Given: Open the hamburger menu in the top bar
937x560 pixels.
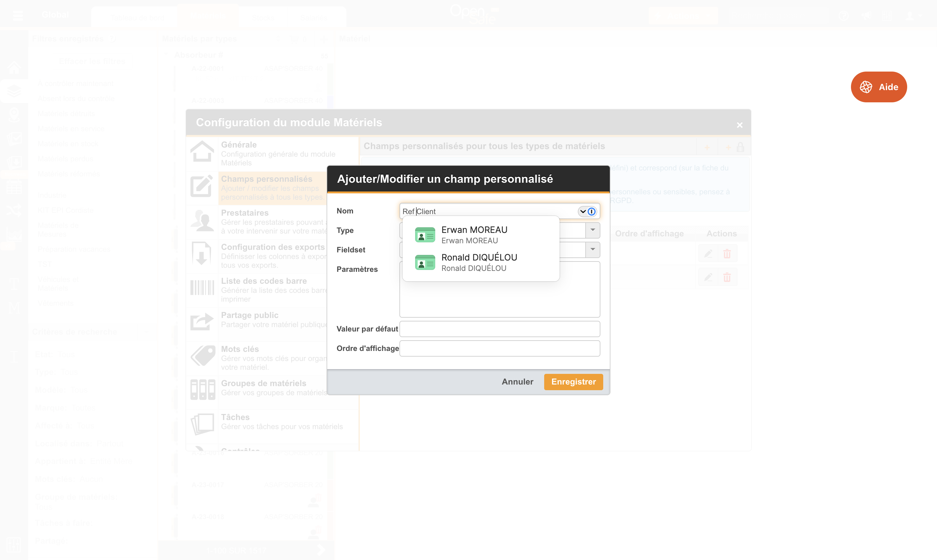Looking at the screenshot, I should (17, 16).
